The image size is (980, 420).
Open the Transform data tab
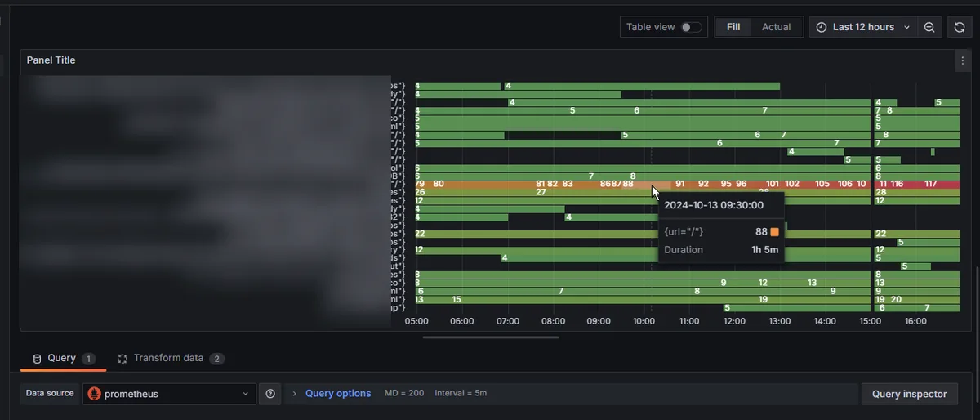point(169,359)
